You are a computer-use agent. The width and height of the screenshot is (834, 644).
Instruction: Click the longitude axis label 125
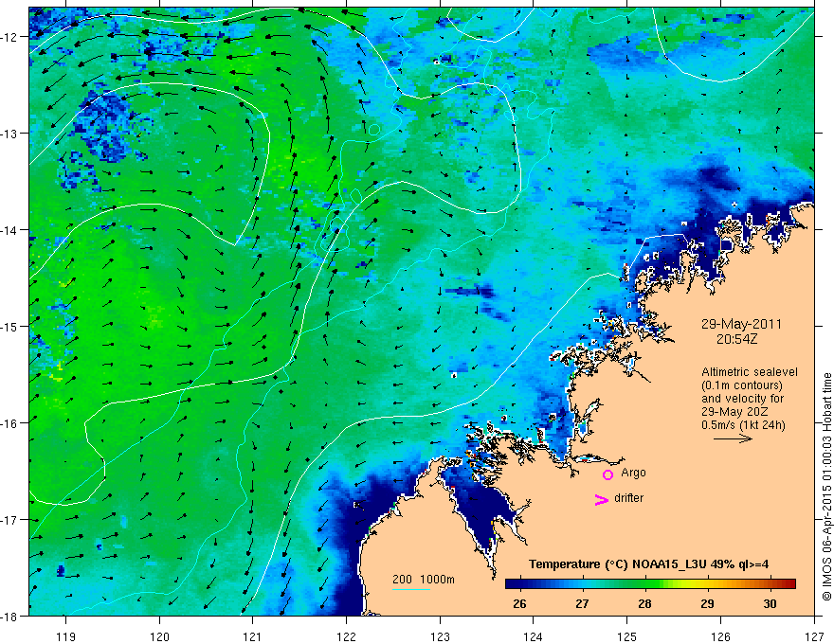click(627, 636)
